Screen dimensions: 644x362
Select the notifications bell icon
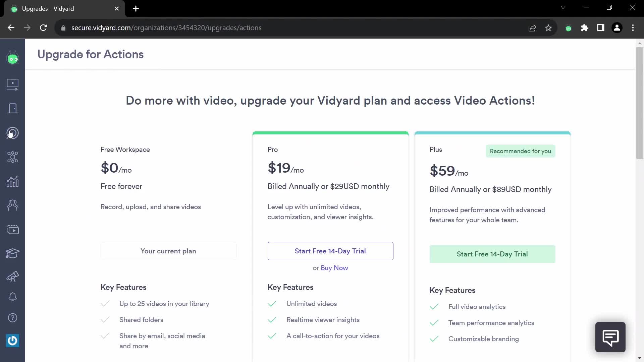click(12, 297)
